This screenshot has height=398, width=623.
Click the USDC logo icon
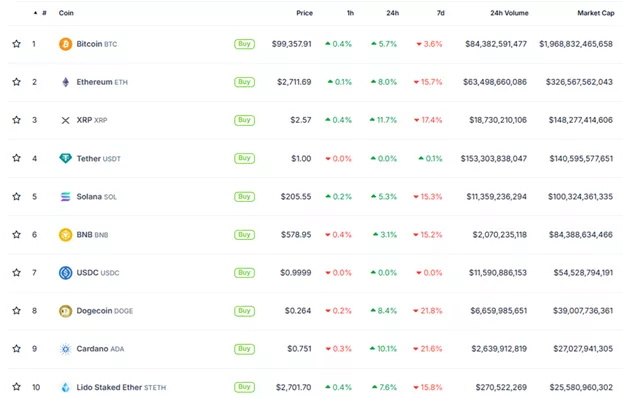tap(66, 273)
